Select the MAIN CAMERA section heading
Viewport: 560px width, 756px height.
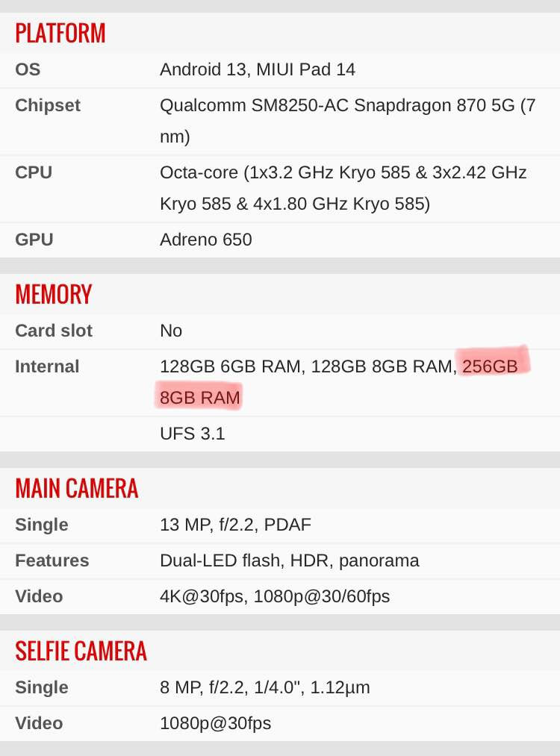pyautogui.click(x=77, y=488)
